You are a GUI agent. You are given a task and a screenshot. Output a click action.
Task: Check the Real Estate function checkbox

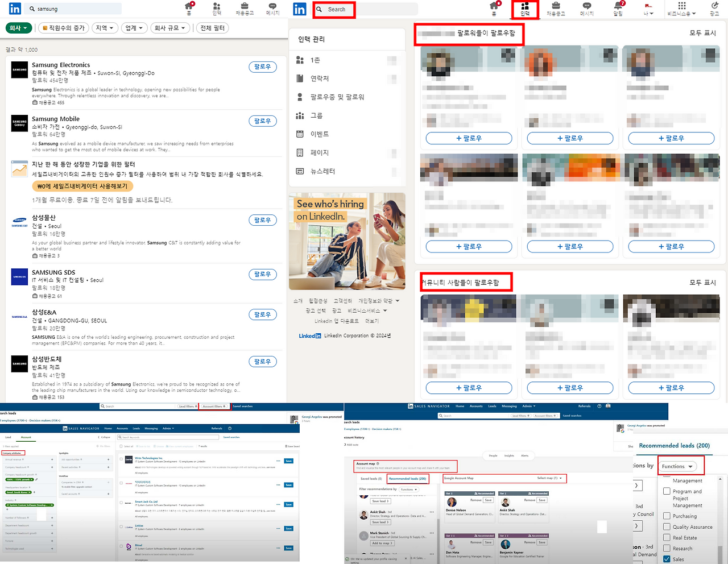pos(667,537)
